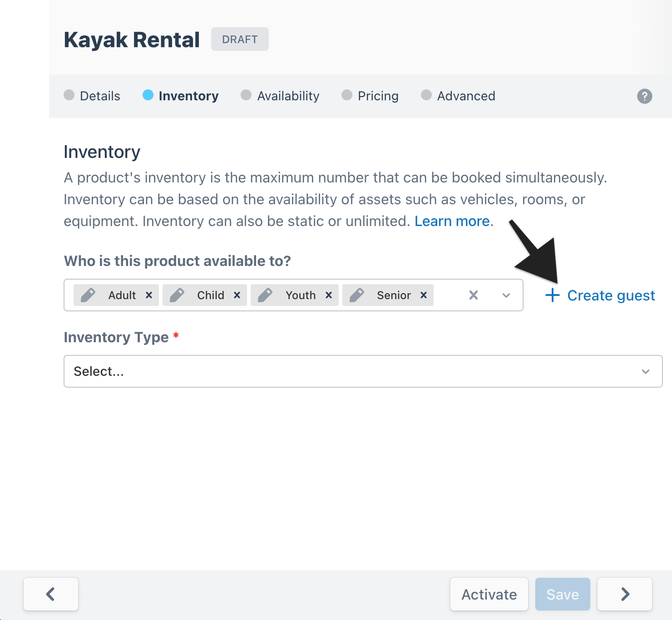Click the pencil edit icon on Senior
This screenshot has height=620, width=672.
357,295
